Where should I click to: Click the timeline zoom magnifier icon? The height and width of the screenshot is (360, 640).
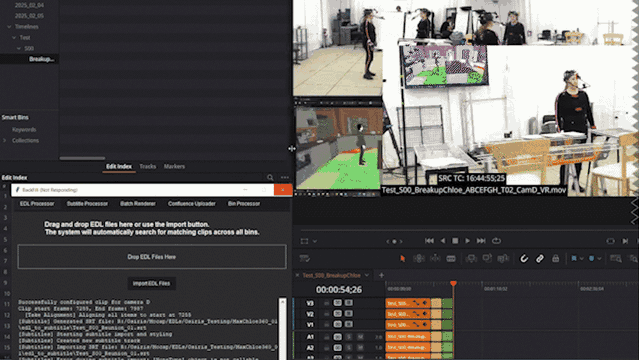pos(615,258)
